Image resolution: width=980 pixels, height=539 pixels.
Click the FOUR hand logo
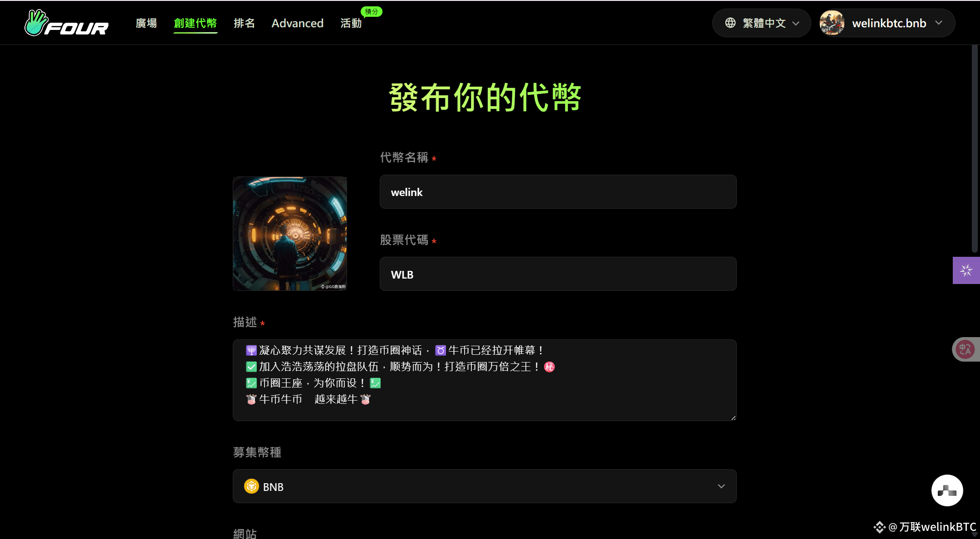coord(67,23)
